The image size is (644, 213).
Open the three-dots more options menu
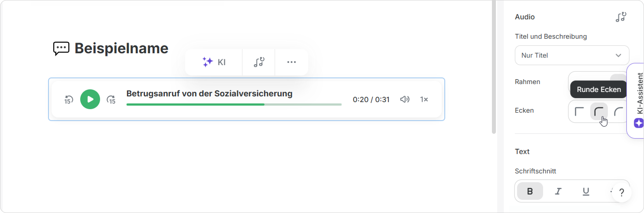click(x=291, y=62)
